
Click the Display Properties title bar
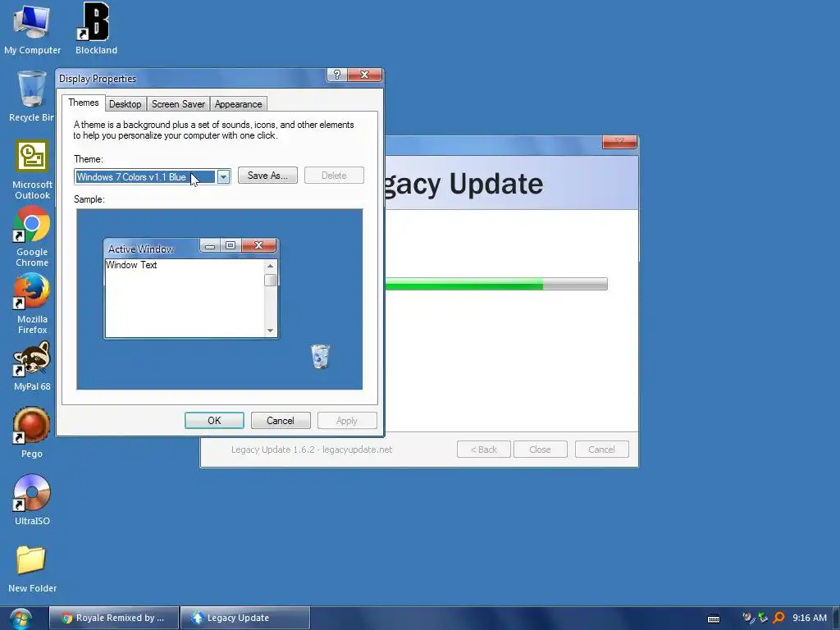[x=192, y=78]
